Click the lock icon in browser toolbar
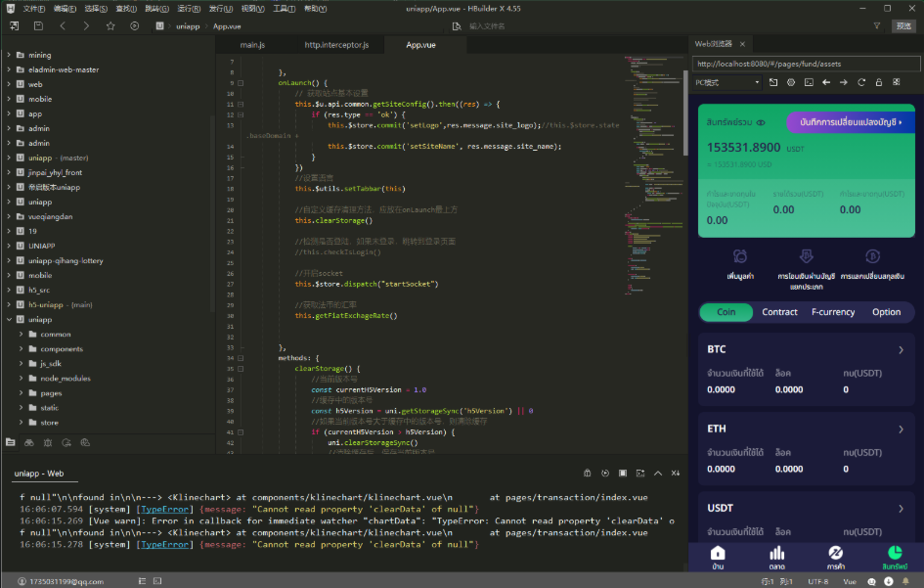This screenshot has height=588, width=924. [879, 82]
